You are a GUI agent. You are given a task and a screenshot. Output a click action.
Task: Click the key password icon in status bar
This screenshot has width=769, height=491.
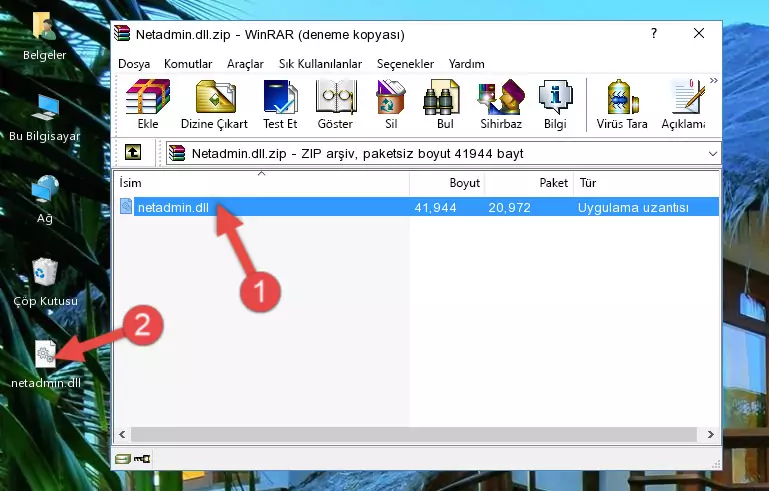pos(142,459)
